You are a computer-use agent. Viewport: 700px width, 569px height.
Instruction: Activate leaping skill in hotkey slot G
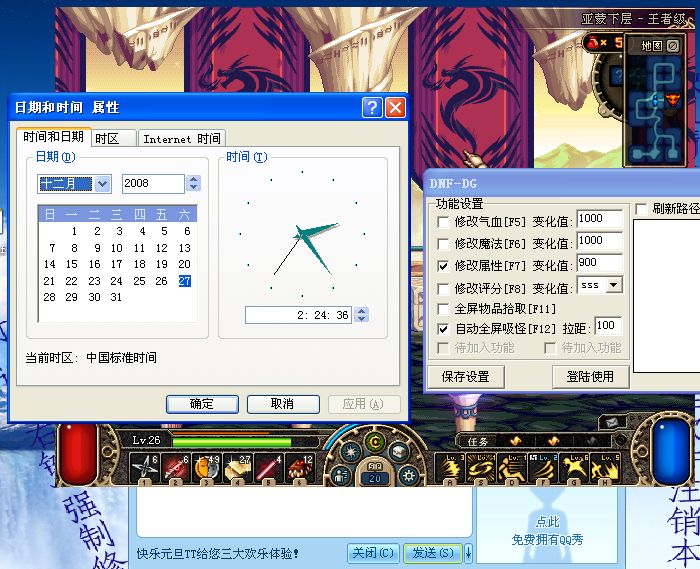tap(574, 468)
